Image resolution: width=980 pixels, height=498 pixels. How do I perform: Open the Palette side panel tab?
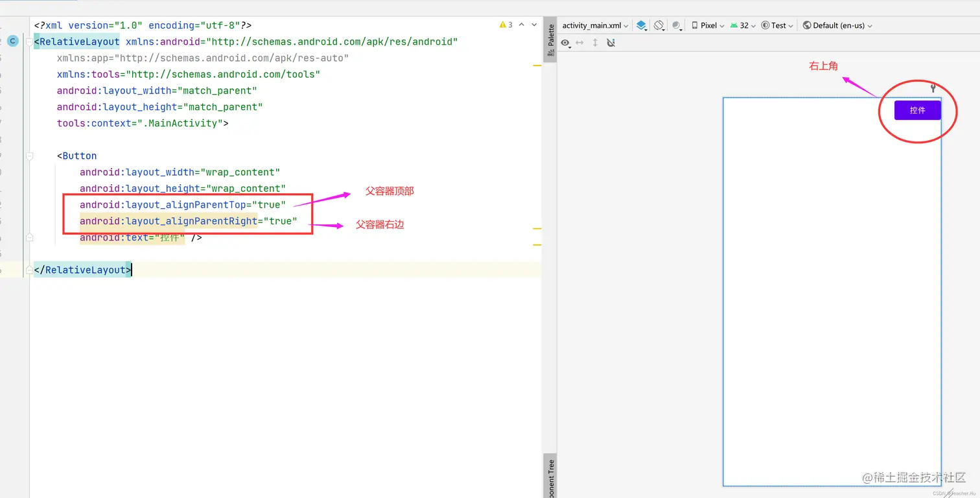[x=551, y=40]
